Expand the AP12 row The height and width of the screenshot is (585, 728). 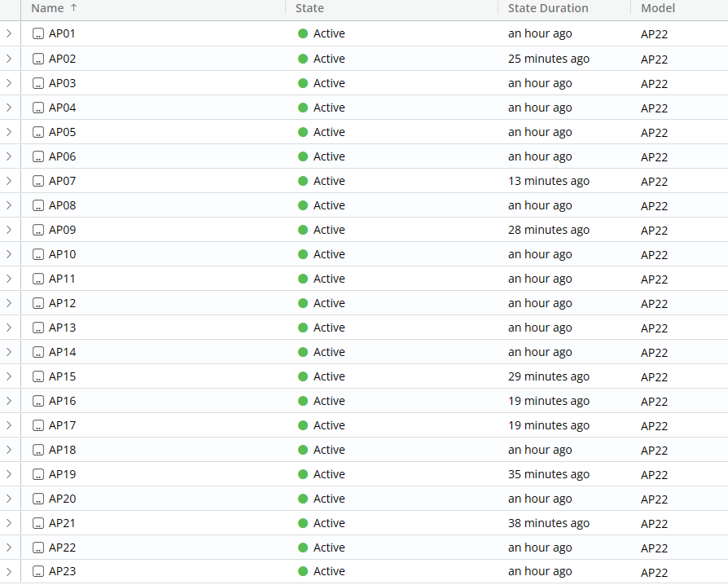[9, 303]
